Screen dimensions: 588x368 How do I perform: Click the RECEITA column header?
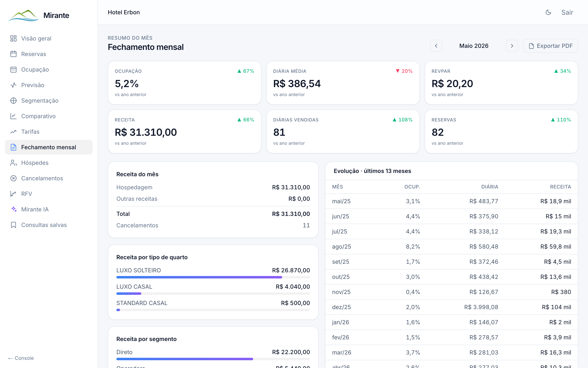(560, 187)
